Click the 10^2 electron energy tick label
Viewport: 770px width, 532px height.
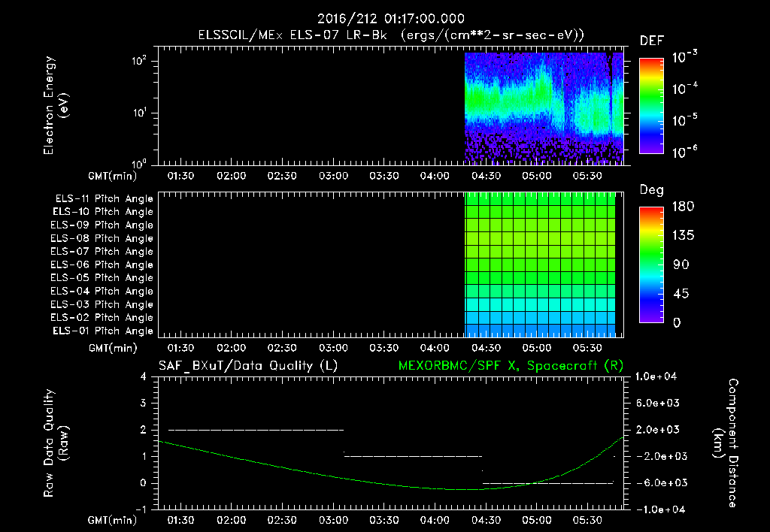pyautogui.click(x=139, y=61)
